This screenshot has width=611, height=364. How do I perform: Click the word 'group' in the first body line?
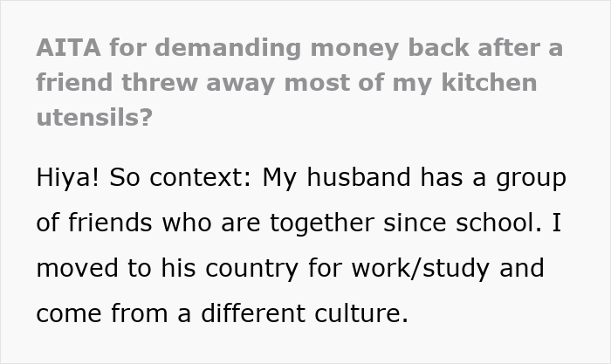531,178
